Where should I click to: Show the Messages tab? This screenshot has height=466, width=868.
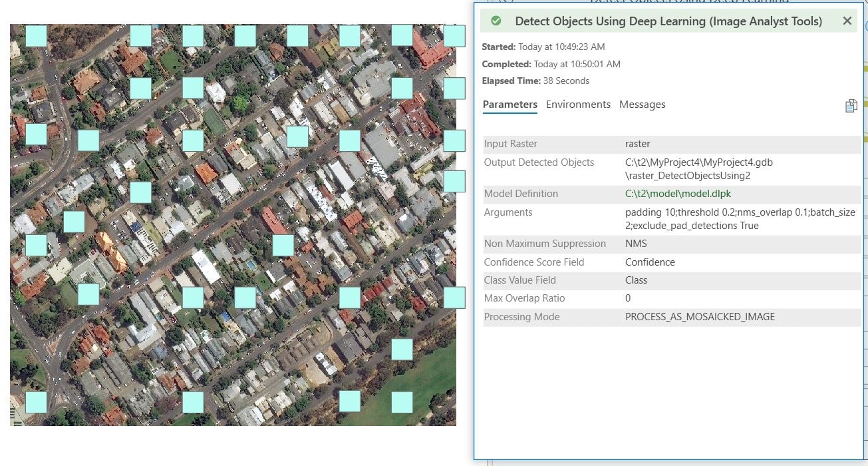click(x=643, y=105)
